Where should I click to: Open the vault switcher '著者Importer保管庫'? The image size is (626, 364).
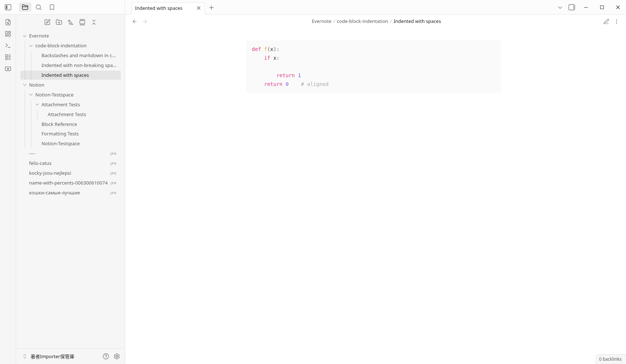tap(52, 356)
